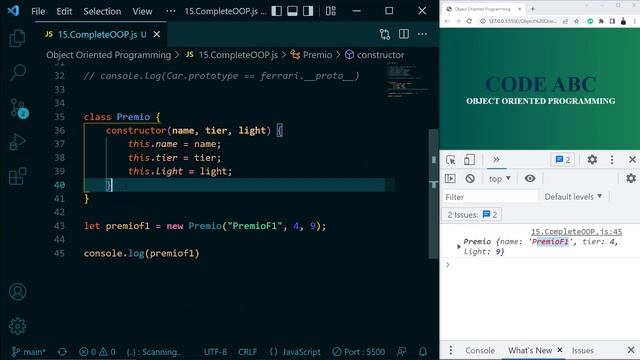Open the top JavaScript context dropdown
This screenshot has height=360, width=640.
coord(500,179)
